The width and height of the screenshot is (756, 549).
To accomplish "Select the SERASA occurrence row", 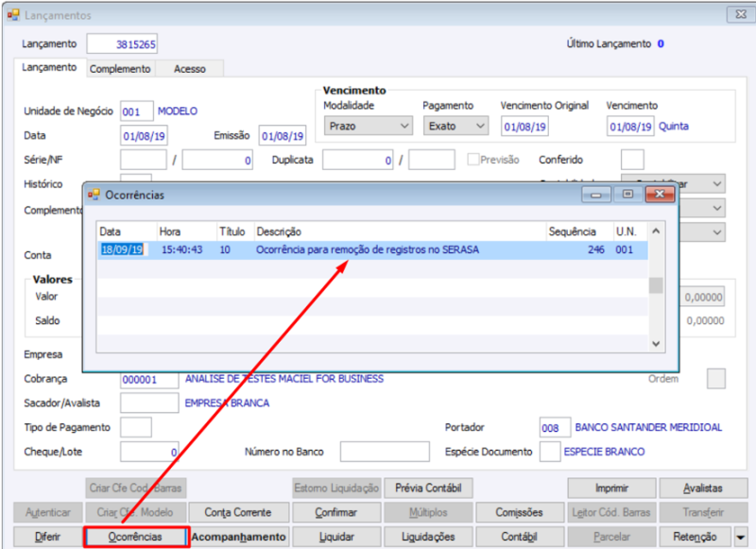I will click(x=372, y=249).
